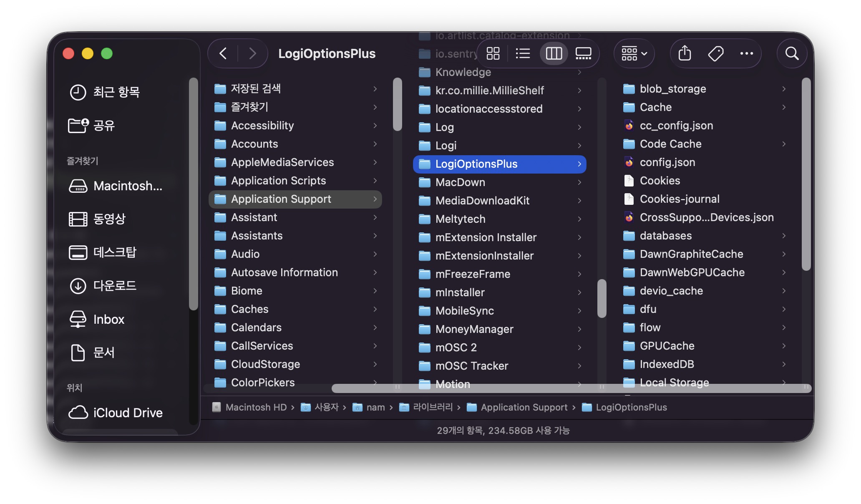Screen dimensions: 861x504
Task: Go forward with the right arrow
Action: click(x=252, y=53)
